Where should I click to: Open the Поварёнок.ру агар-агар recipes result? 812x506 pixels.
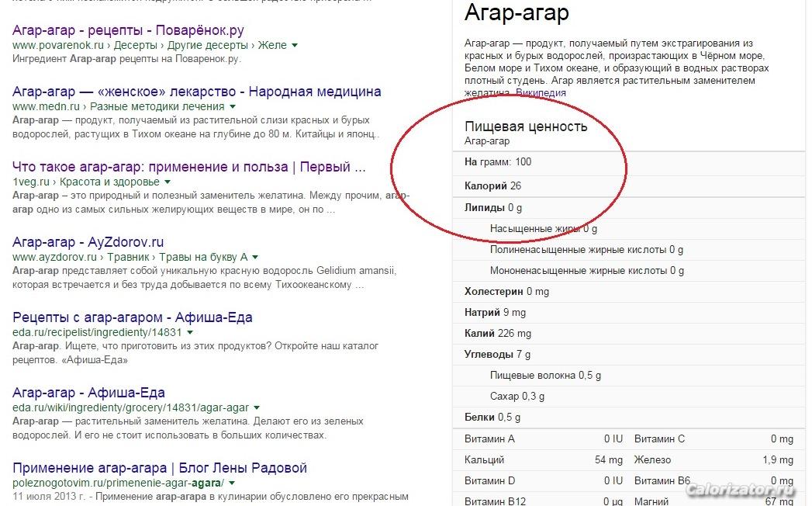(x=128, y=31)
